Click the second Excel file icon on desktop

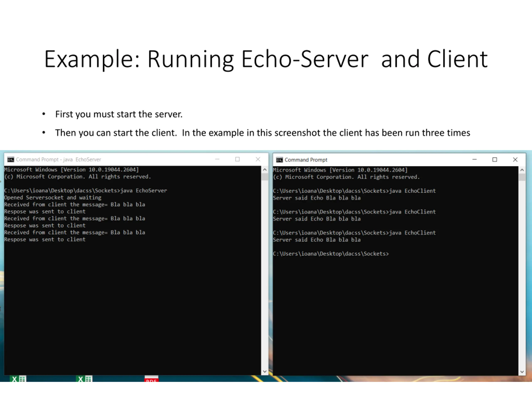coord(84,379)
